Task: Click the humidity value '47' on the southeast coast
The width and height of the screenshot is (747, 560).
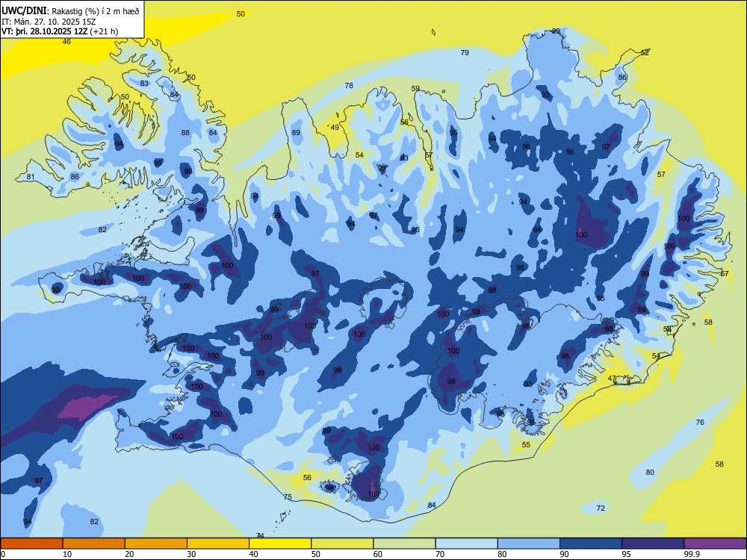Action: pos(613,378)
